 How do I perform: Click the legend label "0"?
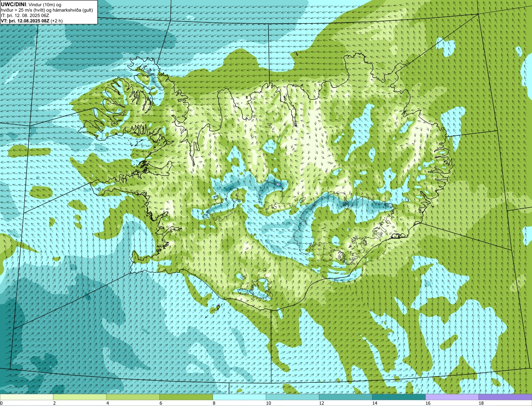tap(1, 403)
